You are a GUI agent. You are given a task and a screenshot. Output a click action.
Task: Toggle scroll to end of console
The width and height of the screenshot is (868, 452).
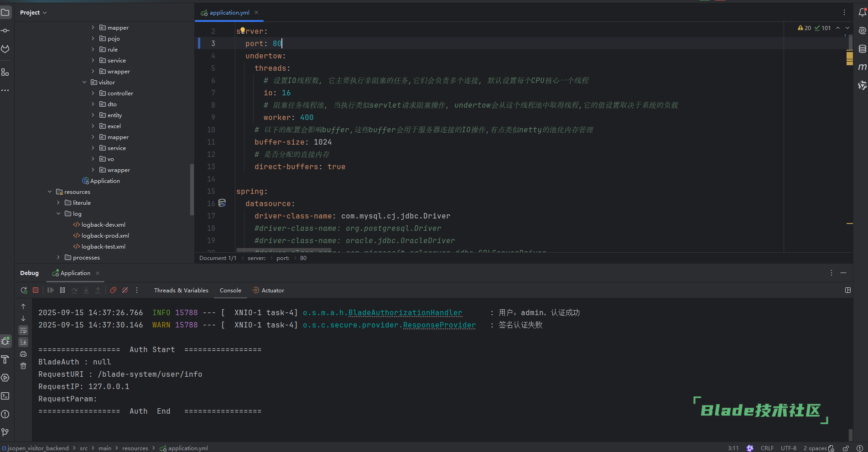pos(23,342)
